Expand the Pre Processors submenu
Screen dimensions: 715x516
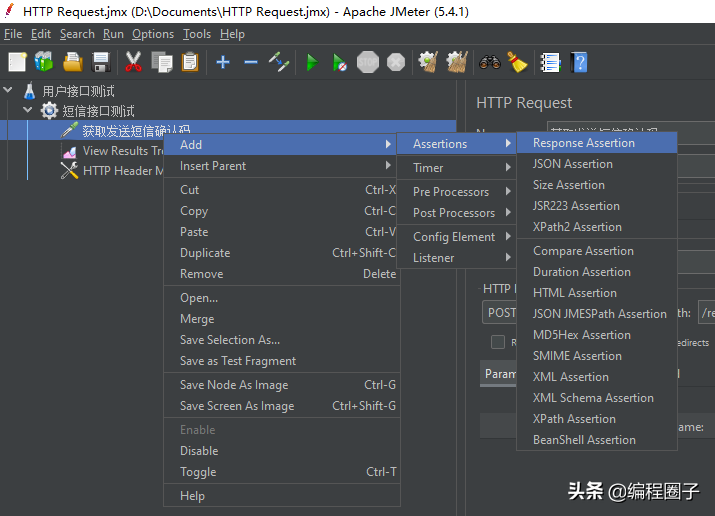pyautogui.click(x=456, y=192)
